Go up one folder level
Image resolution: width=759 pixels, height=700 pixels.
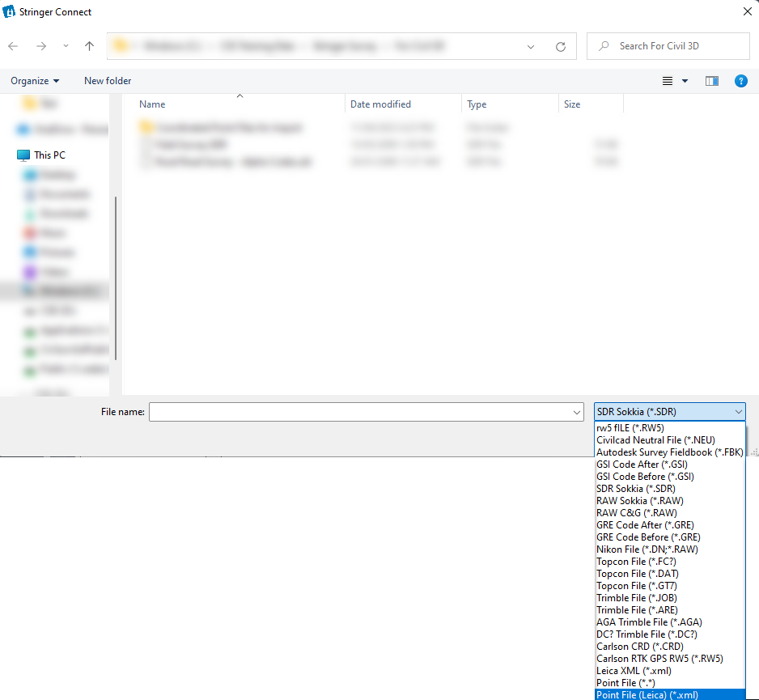[89, 46]
